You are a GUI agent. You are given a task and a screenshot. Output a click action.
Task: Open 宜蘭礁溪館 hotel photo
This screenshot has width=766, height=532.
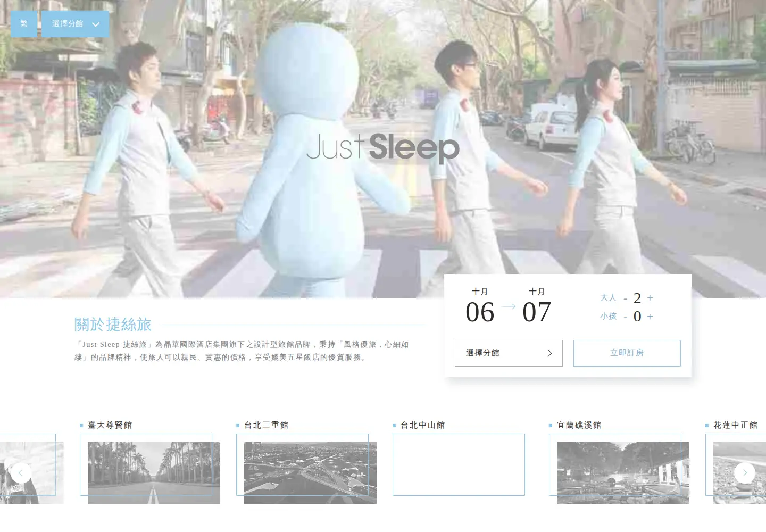[x=623, y=472]
